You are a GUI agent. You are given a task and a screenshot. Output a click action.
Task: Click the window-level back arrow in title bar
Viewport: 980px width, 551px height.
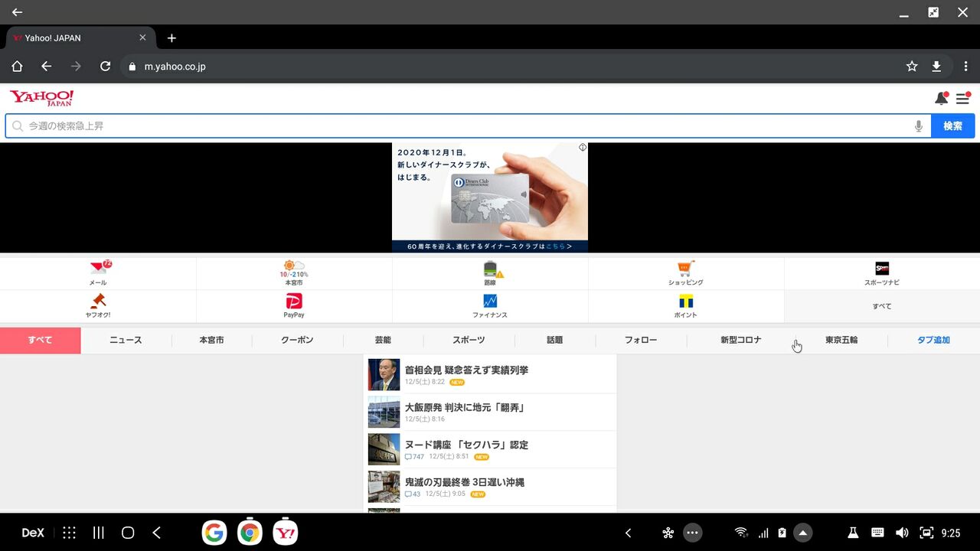click(17, 12)
